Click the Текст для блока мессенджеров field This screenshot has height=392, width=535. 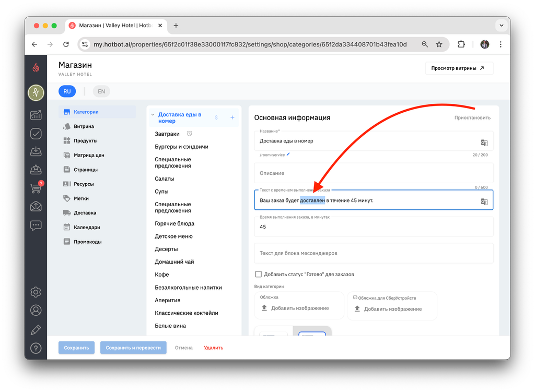click(374, 253)
